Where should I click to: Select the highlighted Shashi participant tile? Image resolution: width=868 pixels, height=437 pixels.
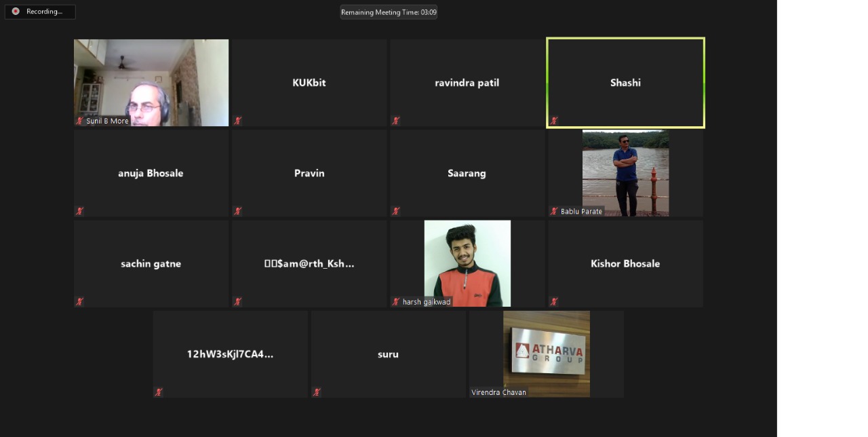coord(625,83)
